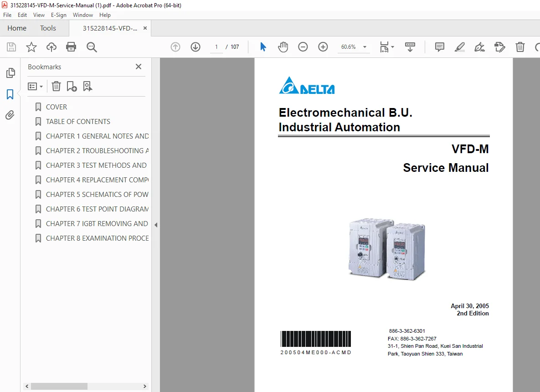This screenshot has width=540, height=392.
Task: Click the Save file icon
Action: 11,47
